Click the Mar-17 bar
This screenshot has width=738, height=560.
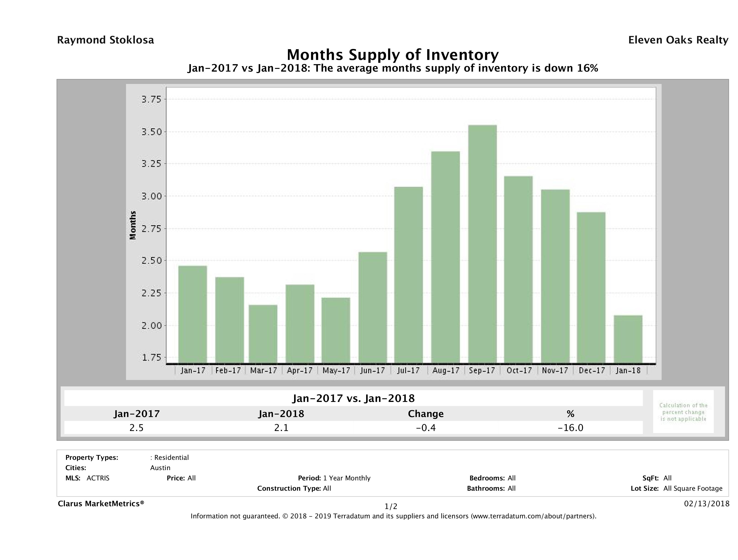click(x=263, y=334)
